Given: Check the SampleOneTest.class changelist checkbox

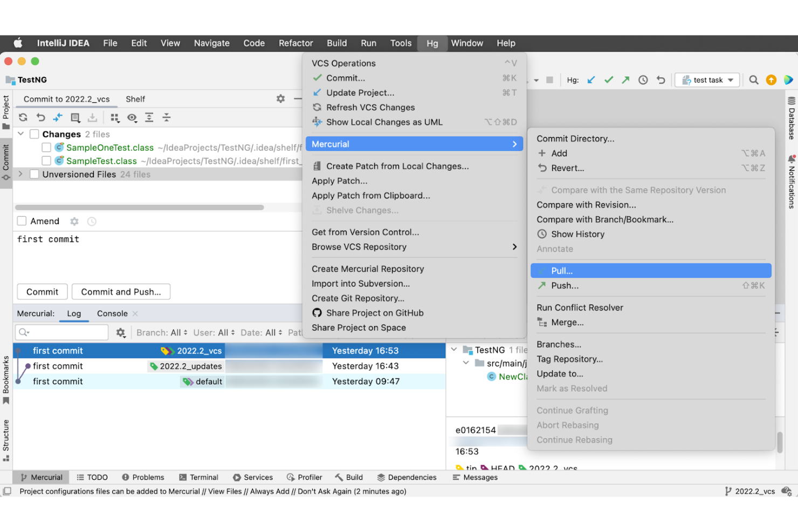Looking at the screenshot, I should (x=46, y=147).
